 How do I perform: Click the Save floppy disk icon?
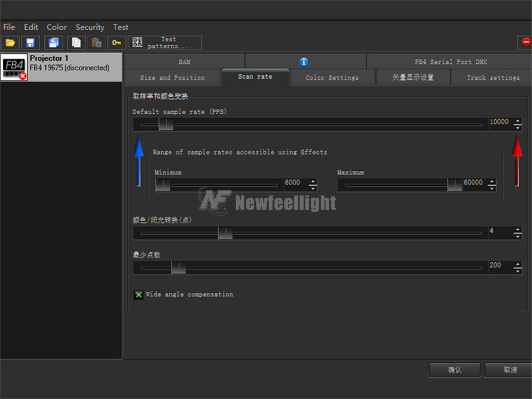pos(30,43)
